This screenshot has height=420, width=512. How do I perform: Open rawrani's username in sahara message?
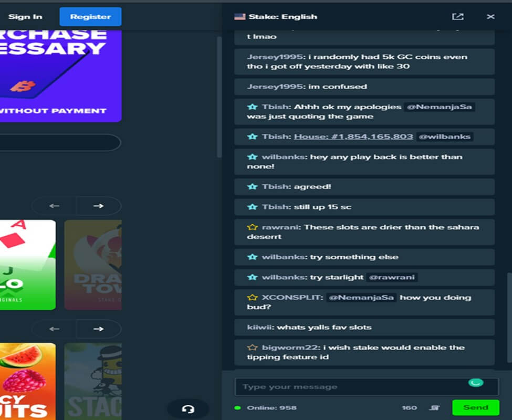click(281, 227)
